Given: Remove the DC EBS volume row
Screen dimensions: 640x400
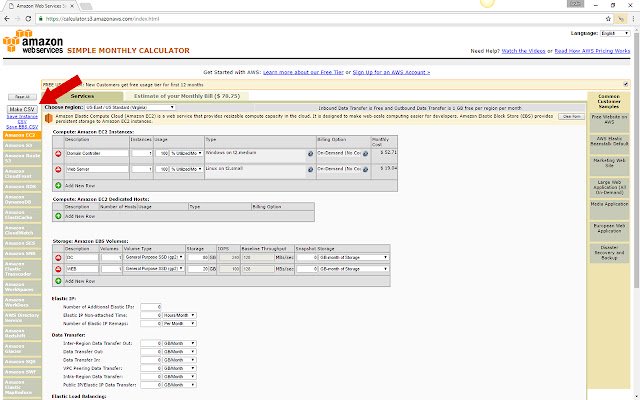Looking at the screenshot, I should 58,258.
